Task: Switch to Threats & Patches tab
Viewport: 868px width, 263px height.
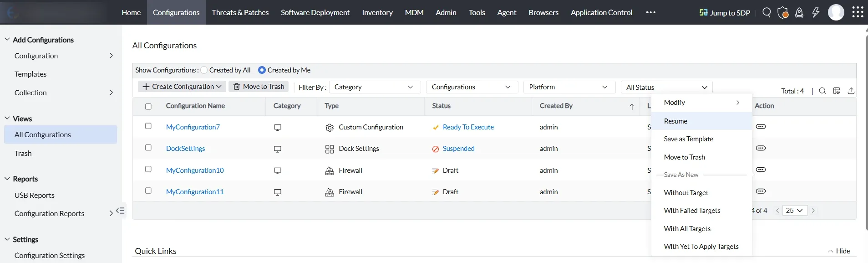Action: (240, 12)
